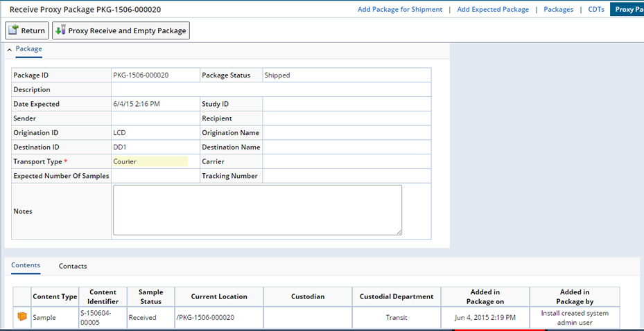Screen dimensions: 644x331
Task: Click the Study ID label
Action: [x=215, y=104]
